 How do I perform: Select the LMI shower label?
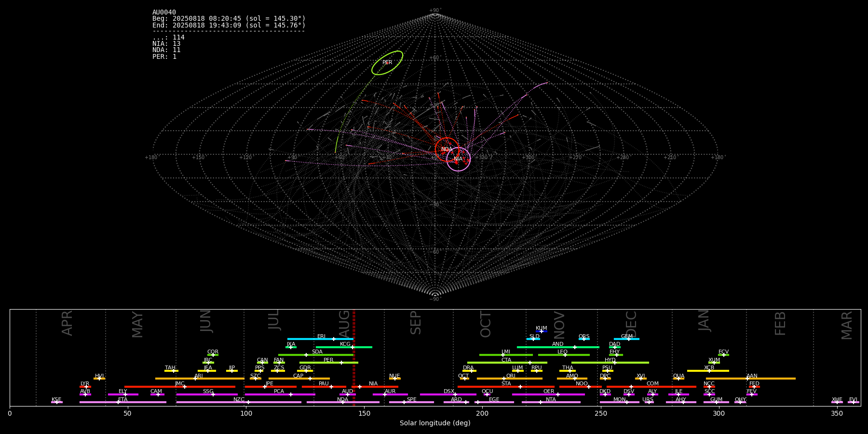(x=506, y=352)
